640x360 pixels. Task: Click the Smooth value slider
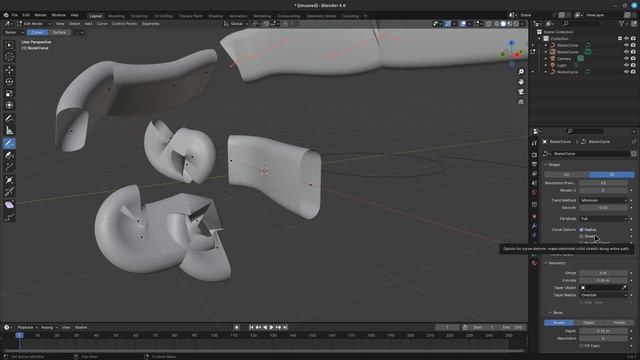[603, 208]
